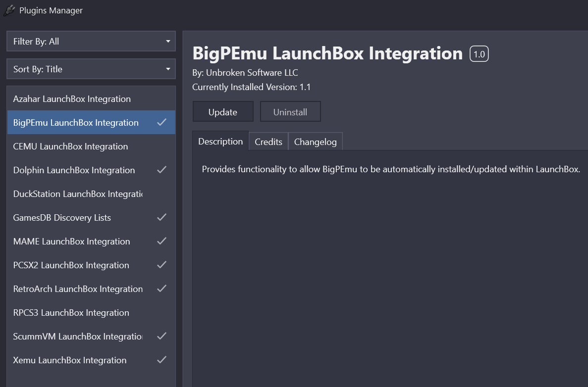Open the Sort By: Title dropdown
This screenshot has height=387, width=588.
click(x=91, y=69)
